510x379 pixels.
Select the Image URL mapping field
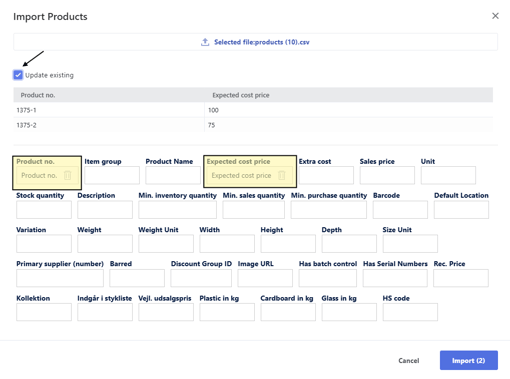pyautogui.click(x=265, y=278)
